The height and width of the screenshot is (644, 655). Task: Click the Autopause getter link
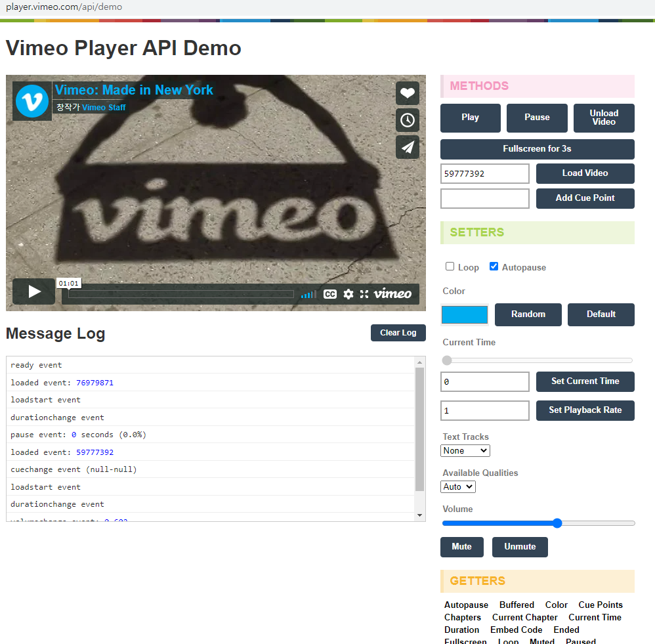[466, 605]
